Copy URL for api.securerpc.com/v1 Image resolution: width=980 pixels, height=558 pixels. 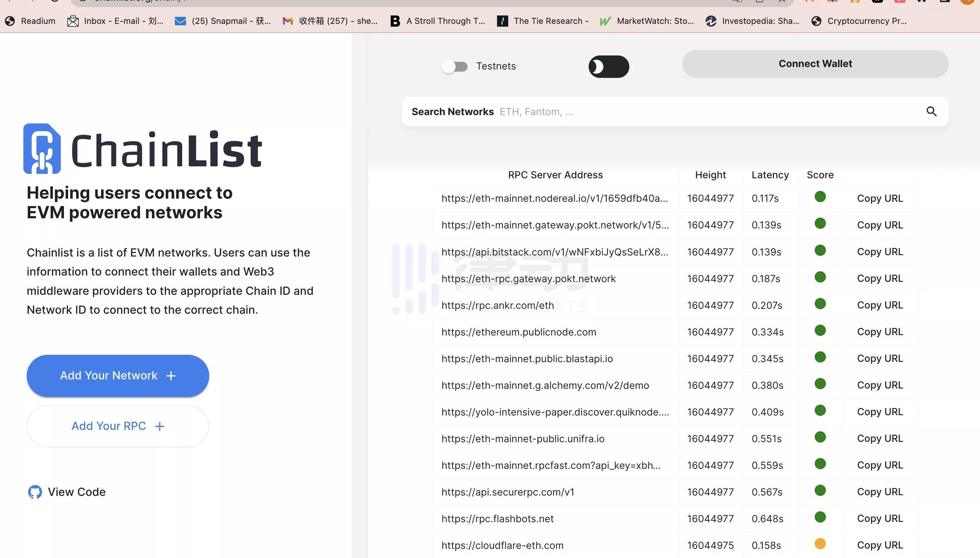click(880, 492)
